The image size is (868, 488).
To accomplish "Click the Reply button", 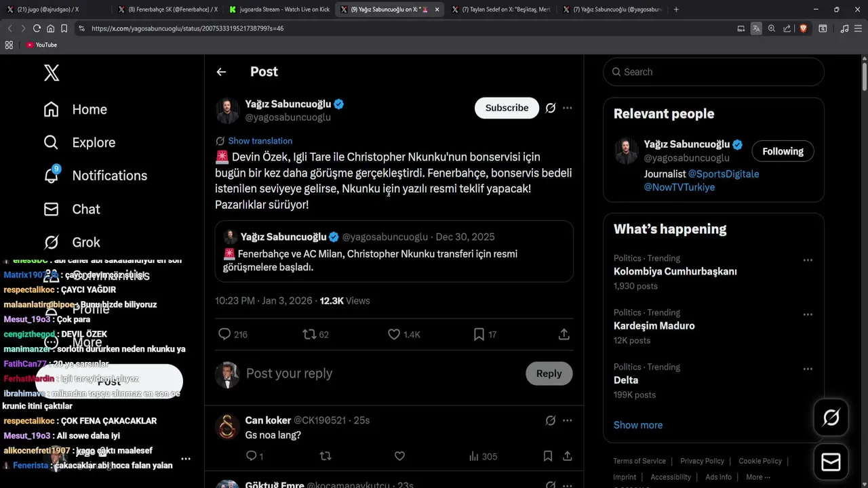I will (549, 373).
